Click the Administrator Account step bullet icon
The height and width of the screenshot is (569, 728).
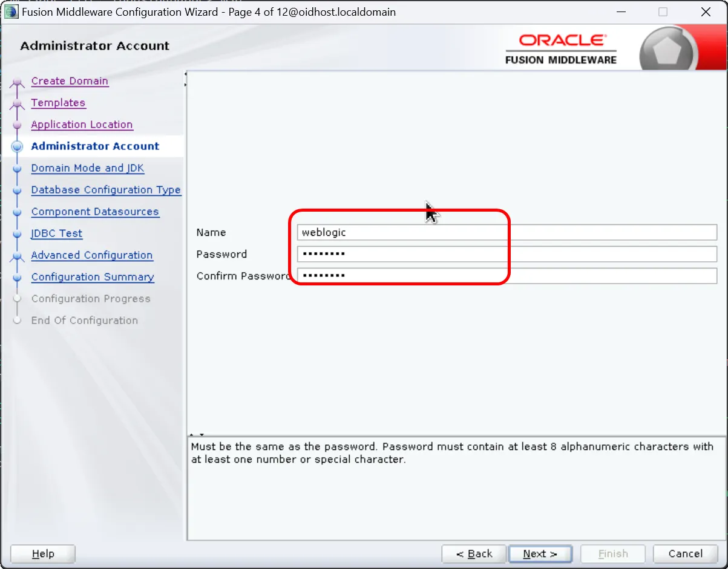pyautogui.click(x=18, y=146)
